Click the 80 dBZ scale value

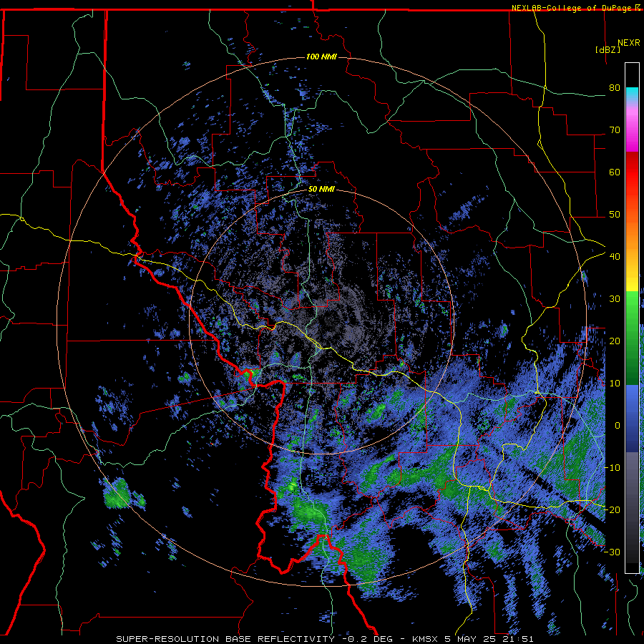(615, 88)
